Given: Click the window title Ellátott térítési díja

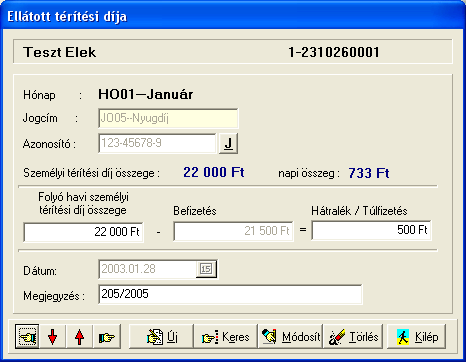Looking at the screenshot, I should [67, 16].
